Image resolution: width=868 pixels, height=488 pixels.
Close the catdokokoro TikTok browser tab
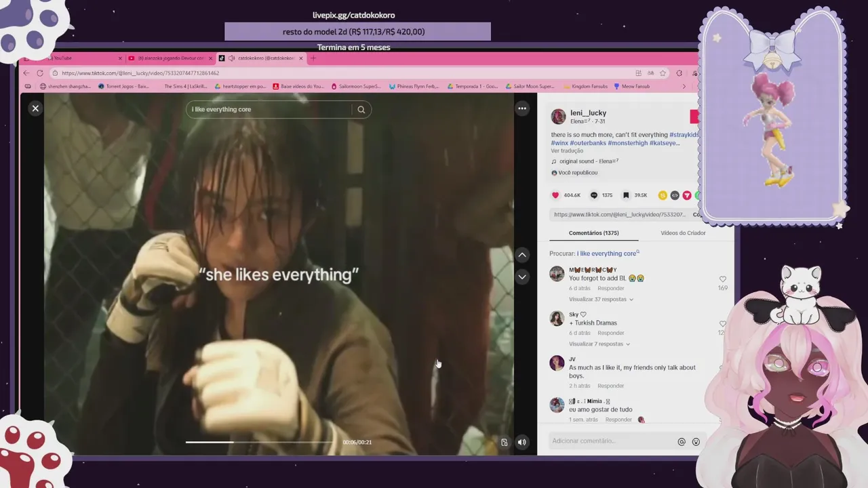pyautogui.click(x=301, y=58)
